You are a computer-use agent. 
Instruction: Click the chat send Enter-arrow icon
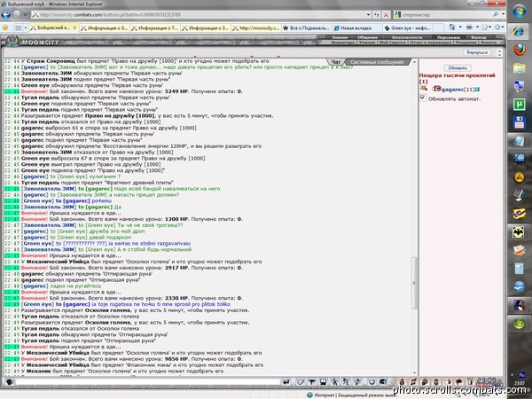coord(286,381)
